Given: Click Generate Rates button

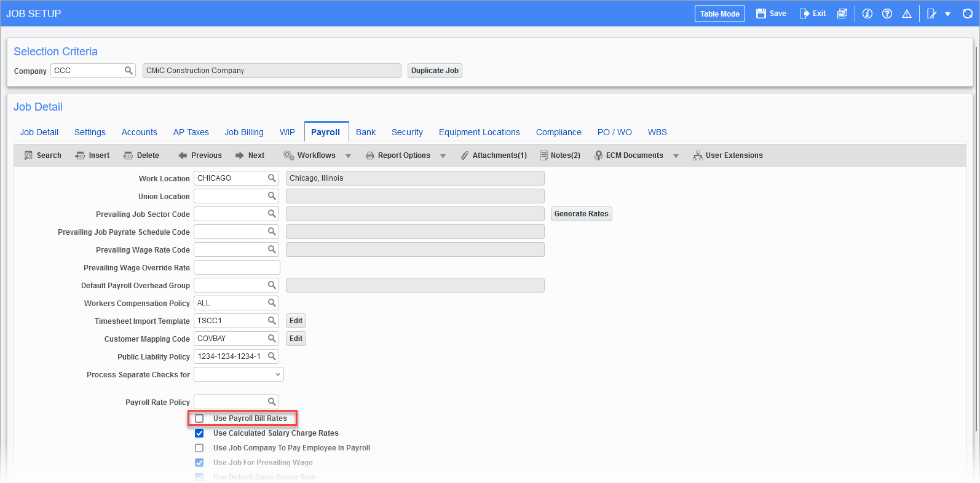Looking at the screenshot, I should click(x=582, y=214).
